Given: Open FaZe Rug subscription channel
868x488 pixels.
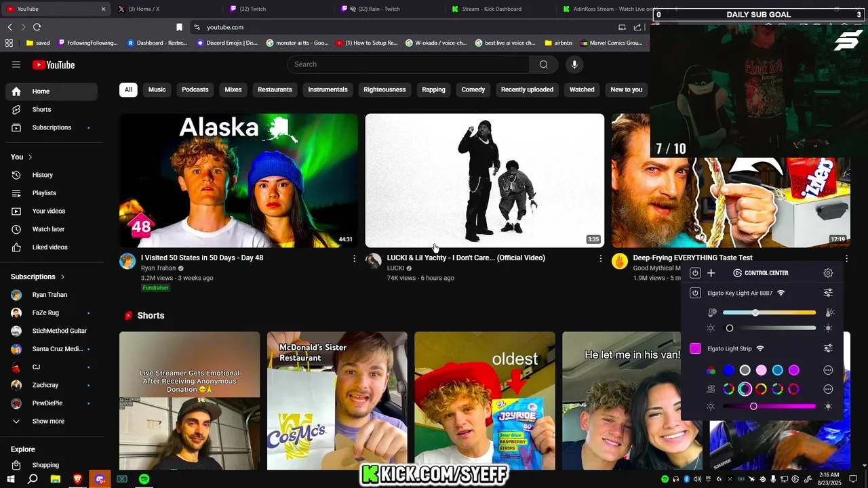Looking at the screenshot, I should pyautogui.click(x=52, y=312).
